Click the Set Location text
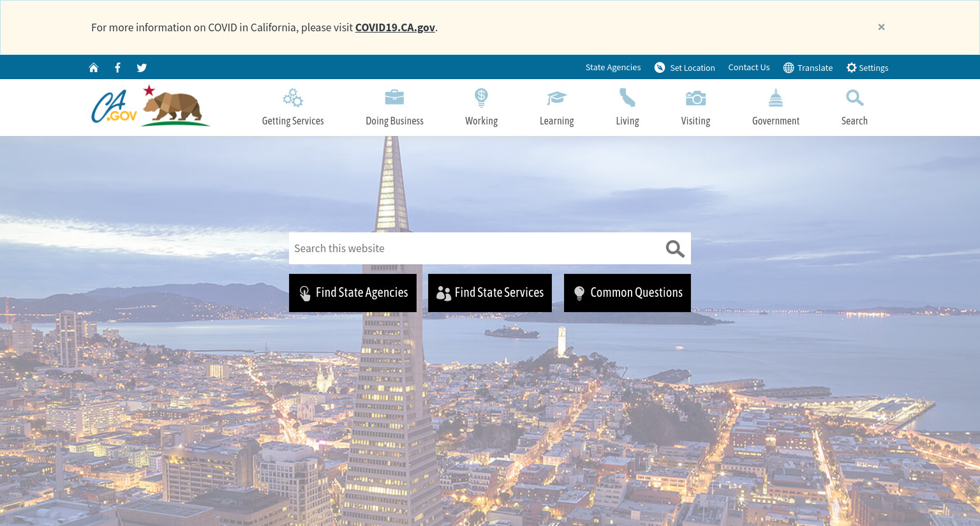Image resolution: width=980 pixels, height=526 pixels. point(692,68)
